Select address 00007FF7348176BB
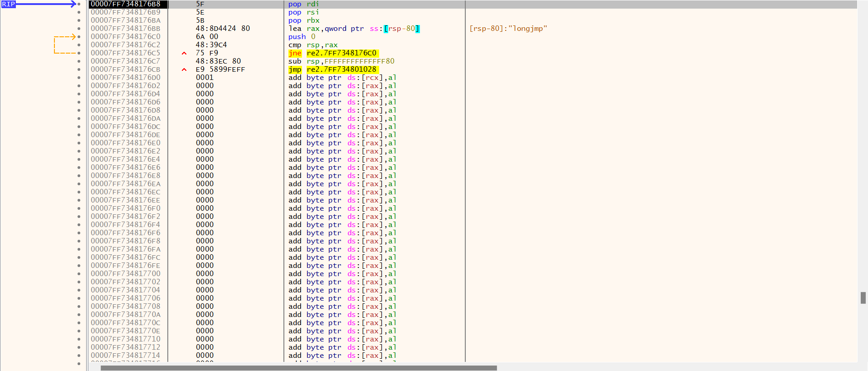 126,29
